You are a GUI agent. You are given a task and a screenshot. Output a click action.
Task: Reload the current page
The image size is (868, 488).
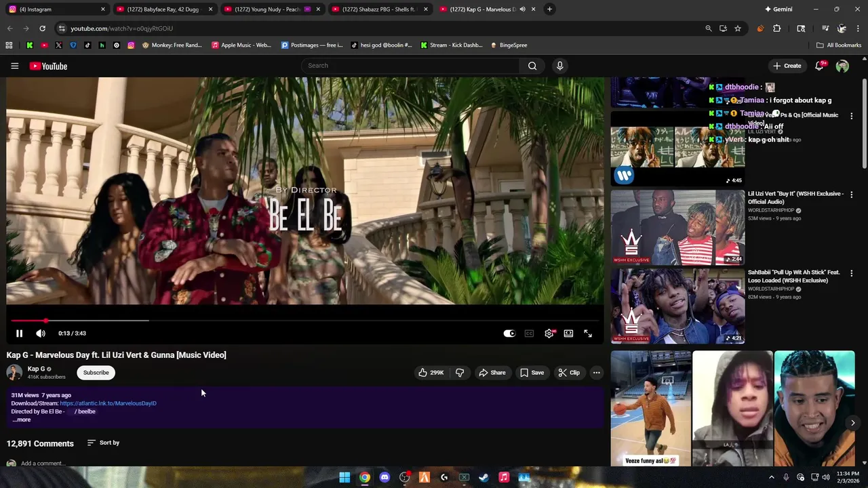[42, 28]
